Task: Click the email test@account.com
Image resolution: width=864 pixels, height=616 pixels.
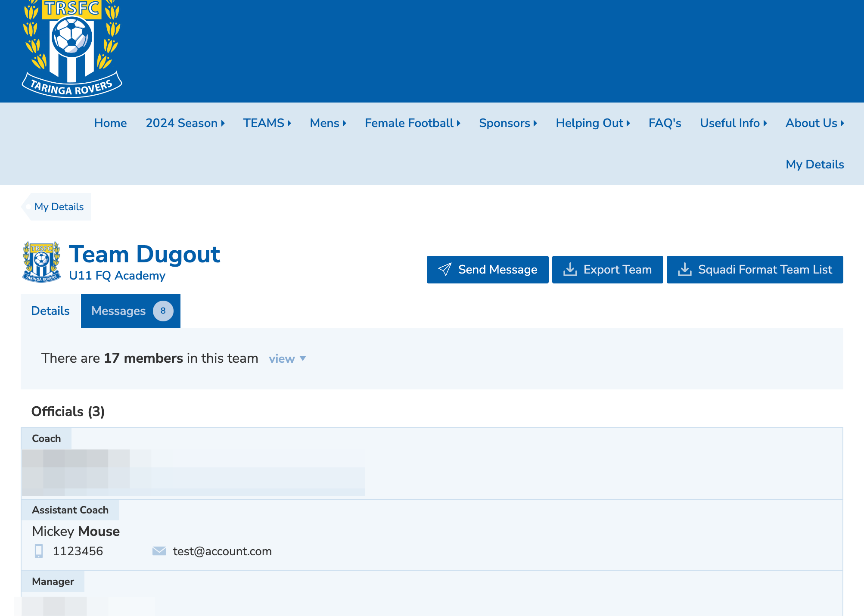Action: pos(222,551)
